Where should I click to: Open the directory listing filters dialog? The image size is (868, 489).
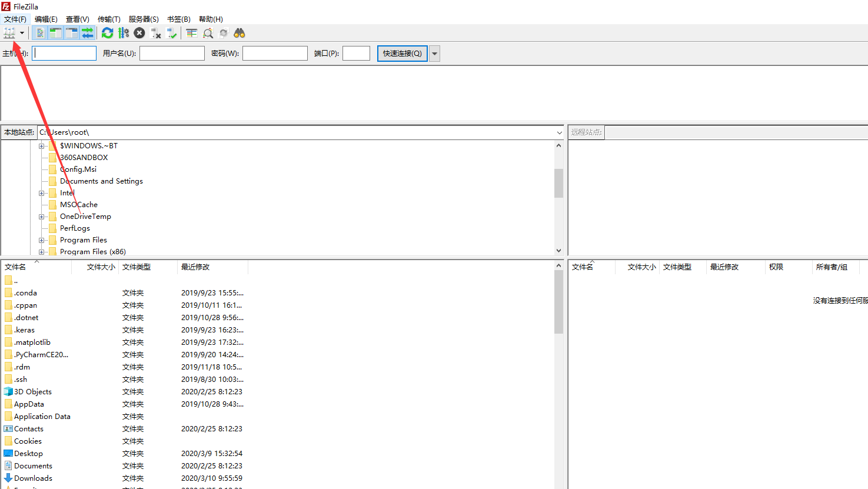pyautogui.click(x=192, y=33)
